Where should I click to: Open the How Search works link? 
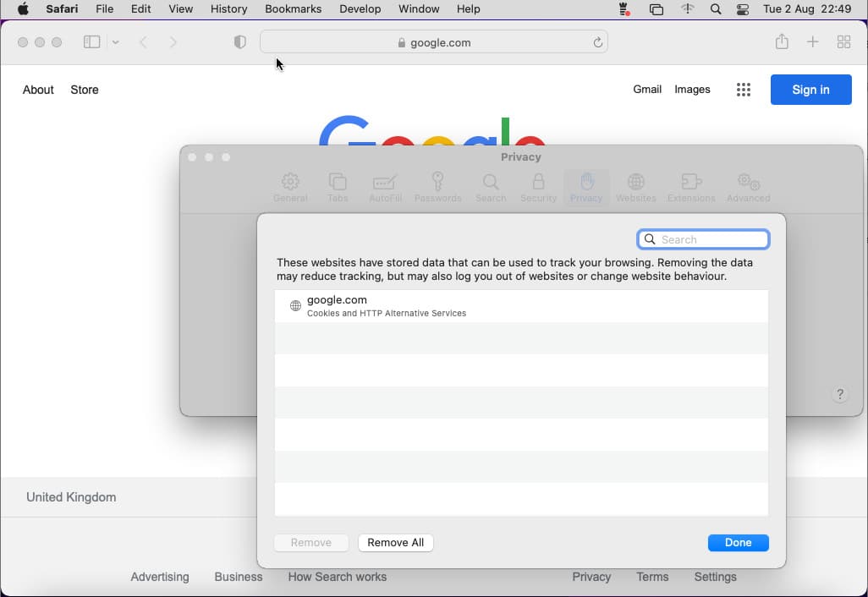click(x=337, y=577)
